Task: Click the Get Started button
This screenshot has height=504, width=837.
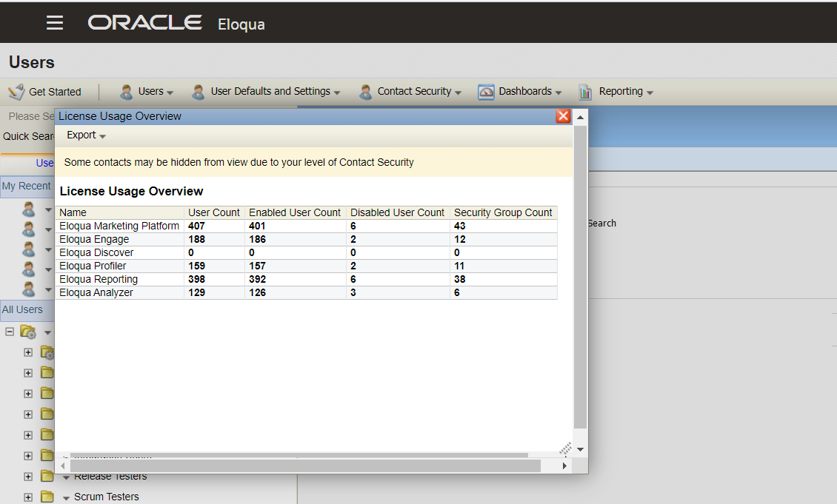Action: pyautogui.click(x=45, y=92)
